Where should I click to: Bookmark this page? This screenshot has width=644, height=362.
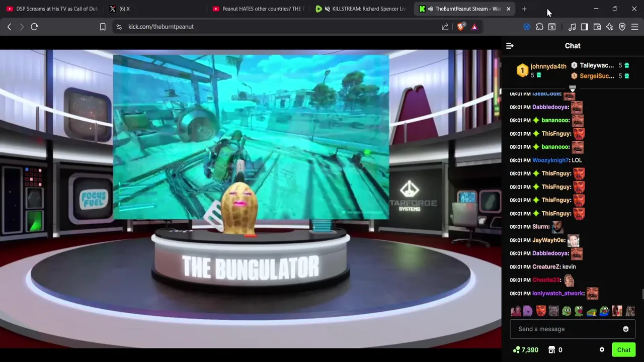tap(103, 27)
